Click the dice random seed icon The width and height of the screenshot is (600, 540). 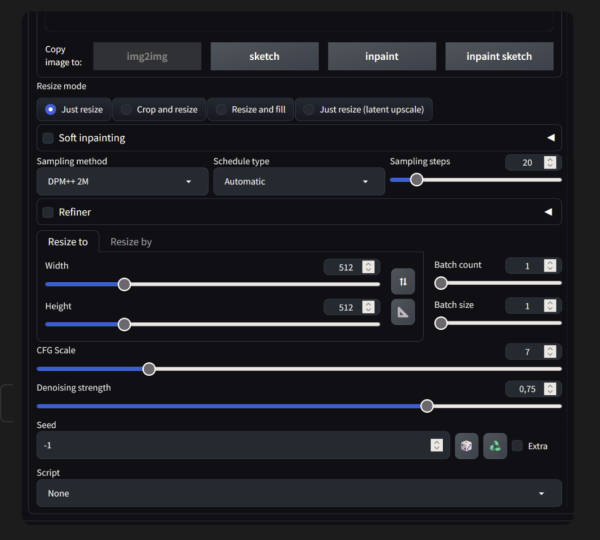(x=466, y=446)
